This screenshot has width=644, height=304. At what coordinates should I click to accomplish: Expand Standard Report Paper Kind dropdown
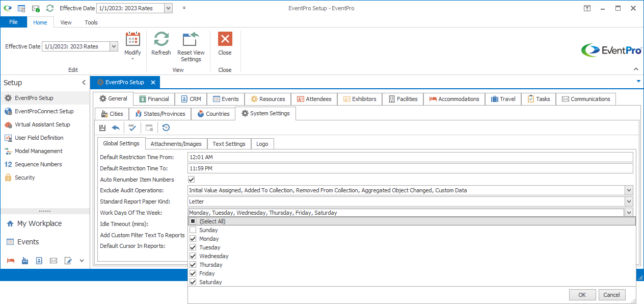pos(629,201)
